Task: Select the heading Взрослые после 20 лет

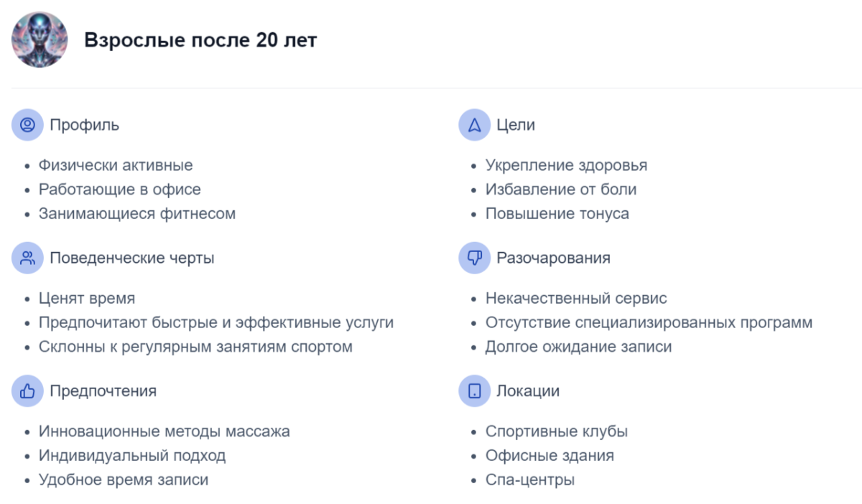Action: 200,40
